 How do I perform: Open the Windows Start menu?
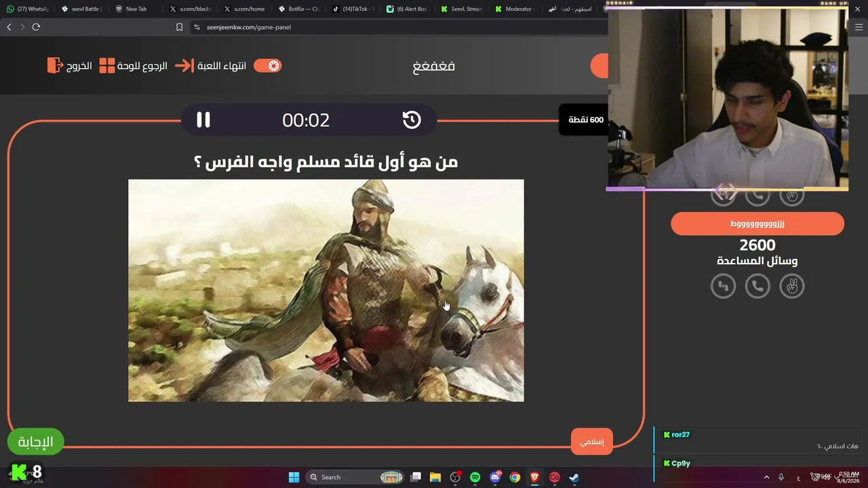[x=294, y=477]
